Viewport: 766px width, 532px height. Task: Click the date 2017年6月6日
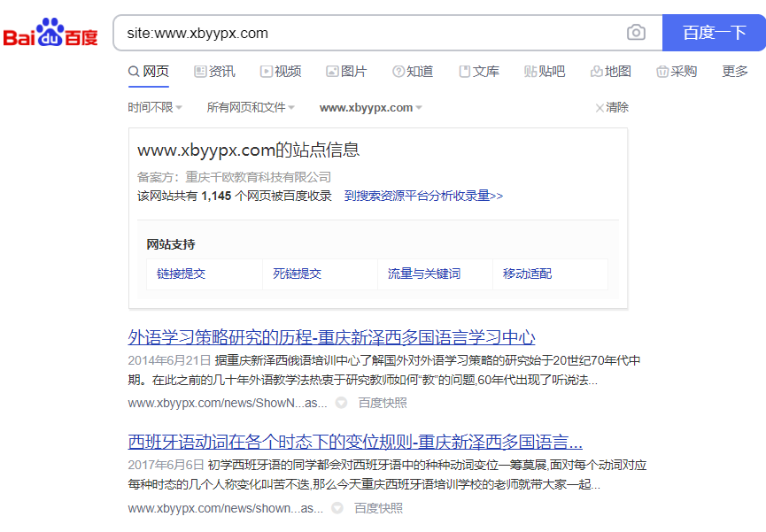tap(166, 465)
